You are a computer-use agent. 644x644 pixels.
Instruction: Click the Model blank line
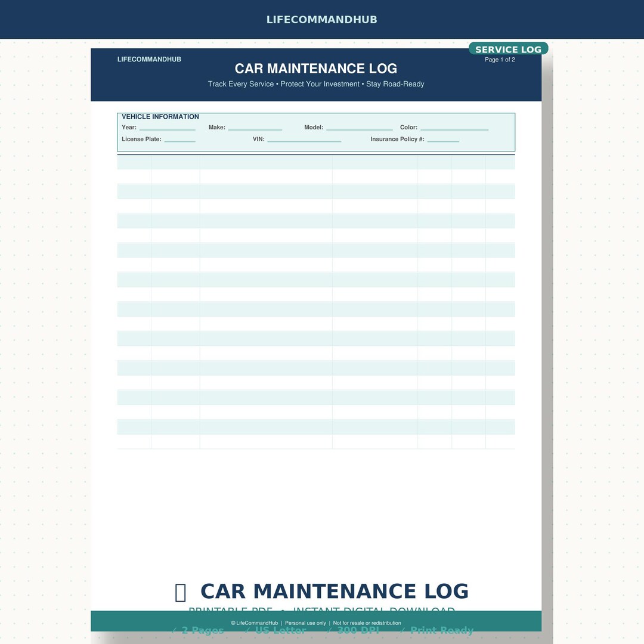pos(360,129)
